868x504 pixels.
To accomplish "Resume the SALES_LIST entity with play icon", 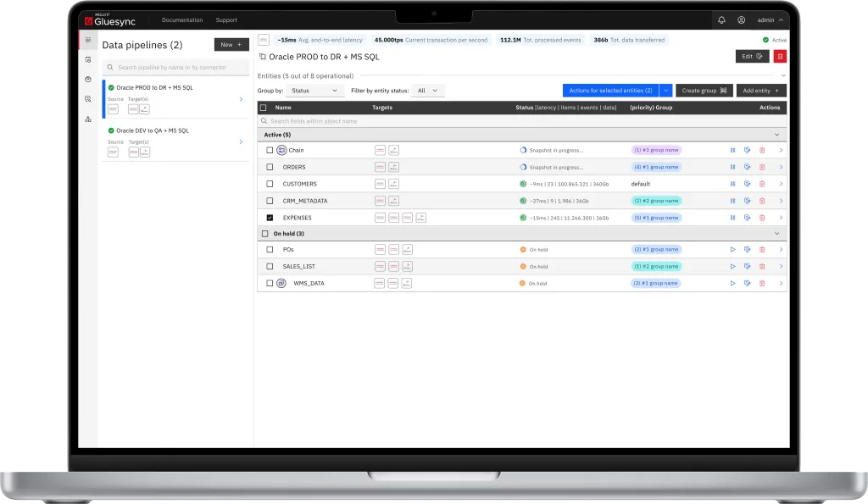I will (732, 266).
